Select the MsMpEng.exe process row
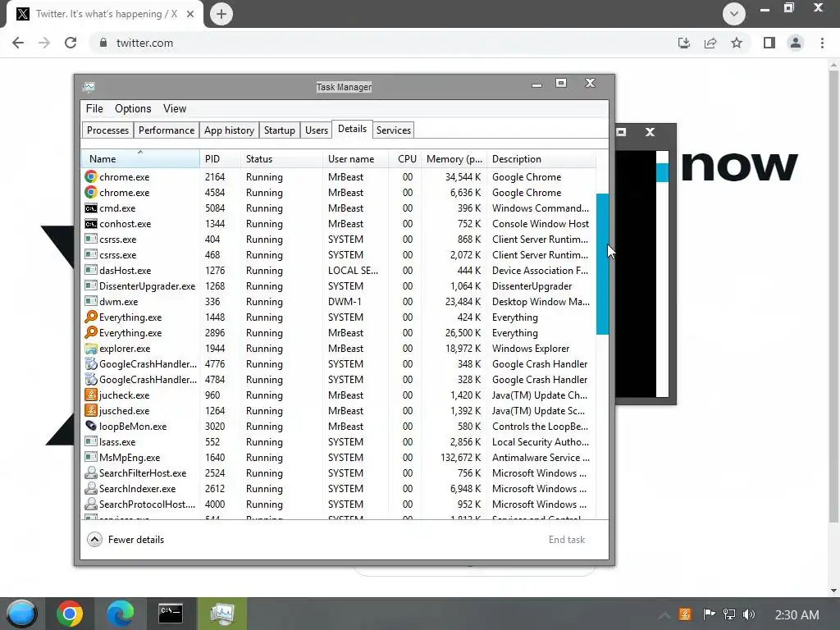The width and height of the screenshot is (840, 630). 339,458
